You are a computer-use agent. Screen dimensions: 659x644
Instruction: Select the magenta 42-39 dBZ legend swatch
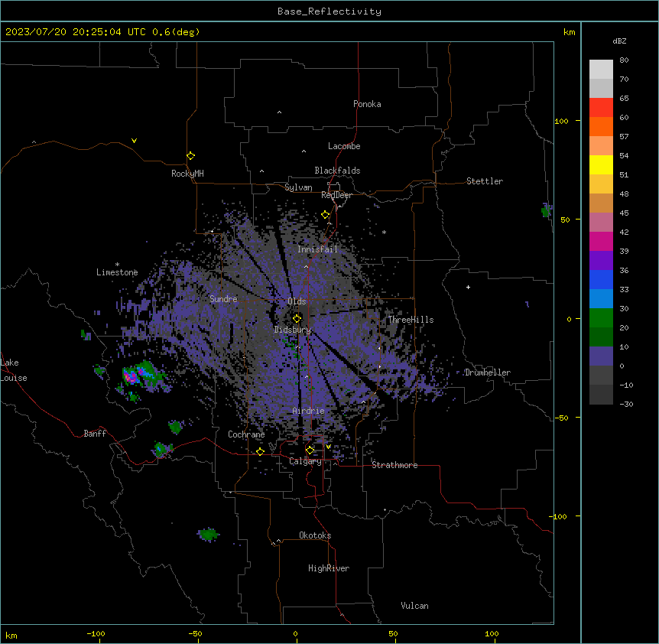tap(601, 241)
